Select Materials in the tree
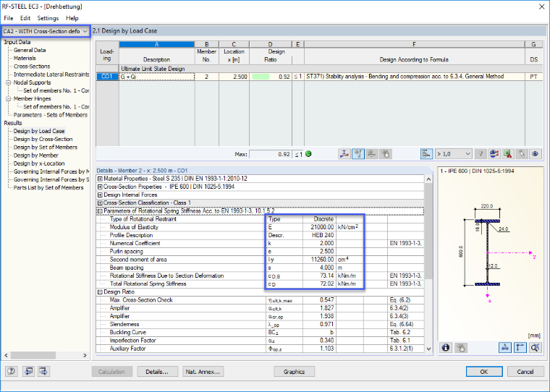 click(x=25, y=58)
